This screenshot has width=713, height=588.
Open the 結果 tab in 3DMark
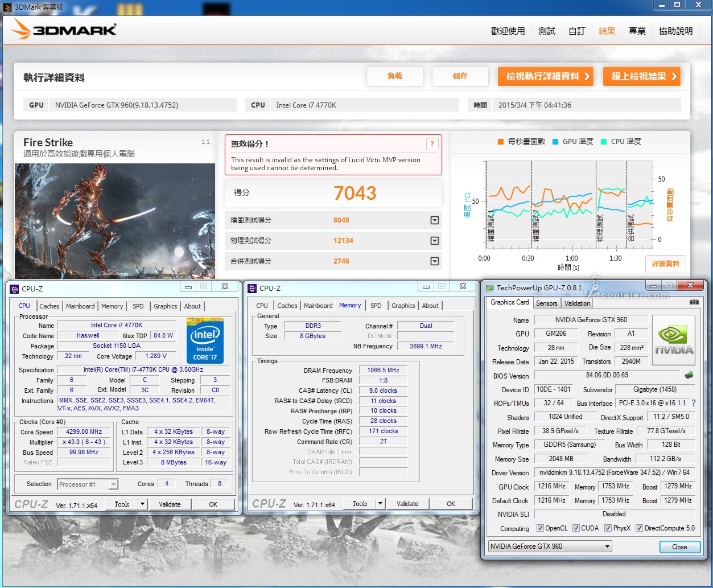point(607,31)
